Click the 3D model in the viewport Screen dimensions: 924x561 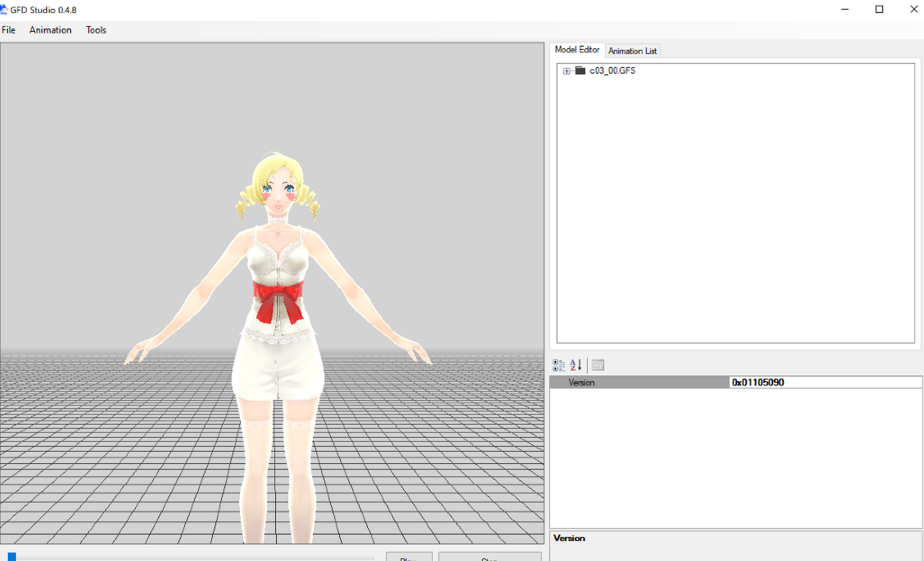tap(278, 347)
